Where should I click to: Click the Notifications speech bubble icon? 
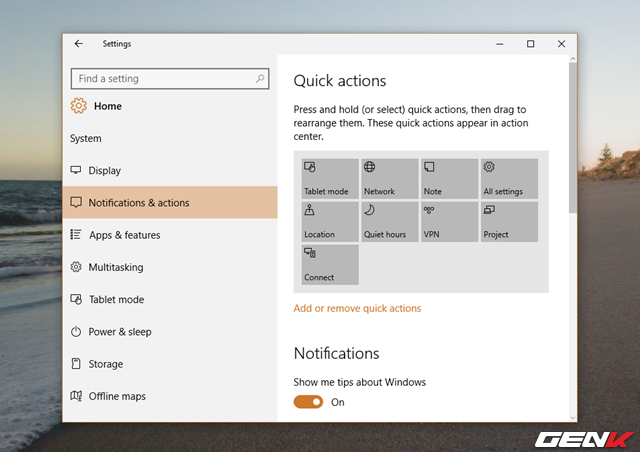(x=76, y=203)
